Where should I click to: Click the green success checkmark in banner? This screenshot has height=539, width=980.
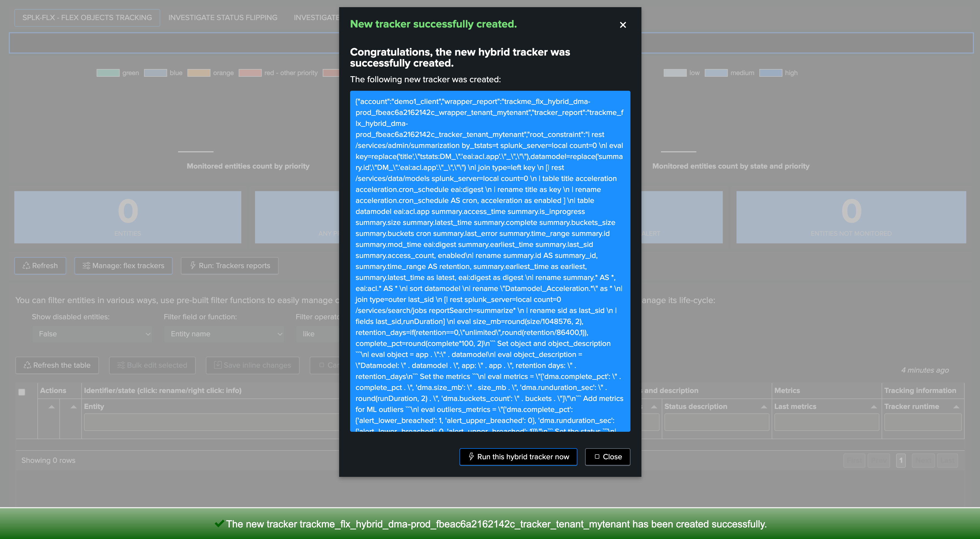pos(219,523)
